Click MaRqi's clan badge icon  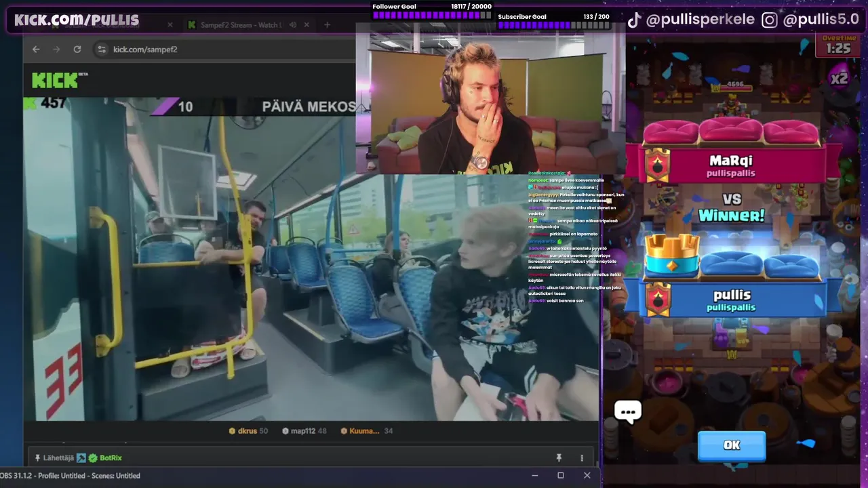tap(658, 166)
